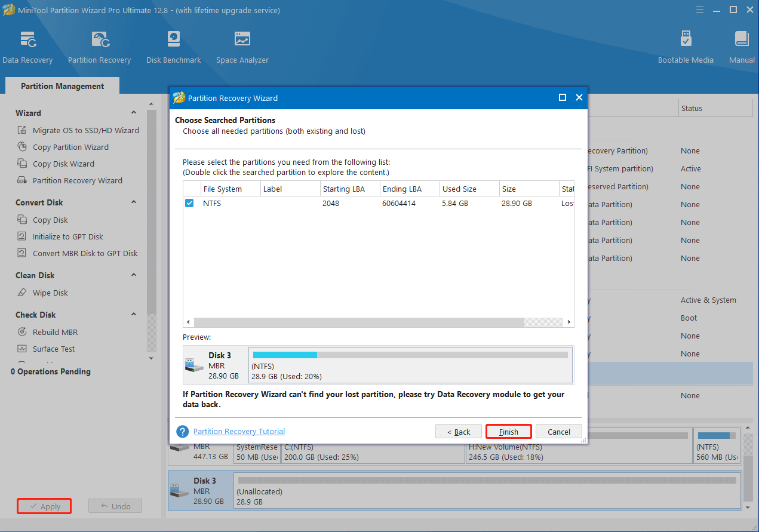759x532 pixels.
Task: Click Convert MBR Disk to GPT Disk icon
Action: (22, 253)
